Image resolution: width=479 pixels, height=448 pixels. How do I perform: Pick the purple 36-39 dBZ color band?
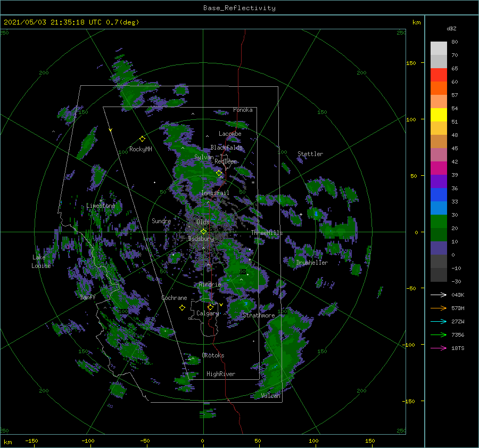click(439, 182)
